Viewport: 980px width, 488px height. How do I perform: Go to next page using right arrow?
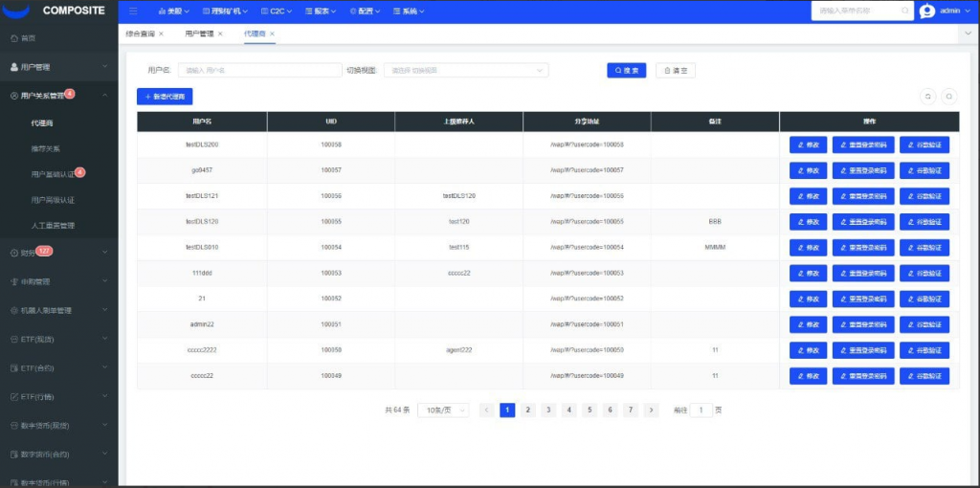click(x=652, y=410)
